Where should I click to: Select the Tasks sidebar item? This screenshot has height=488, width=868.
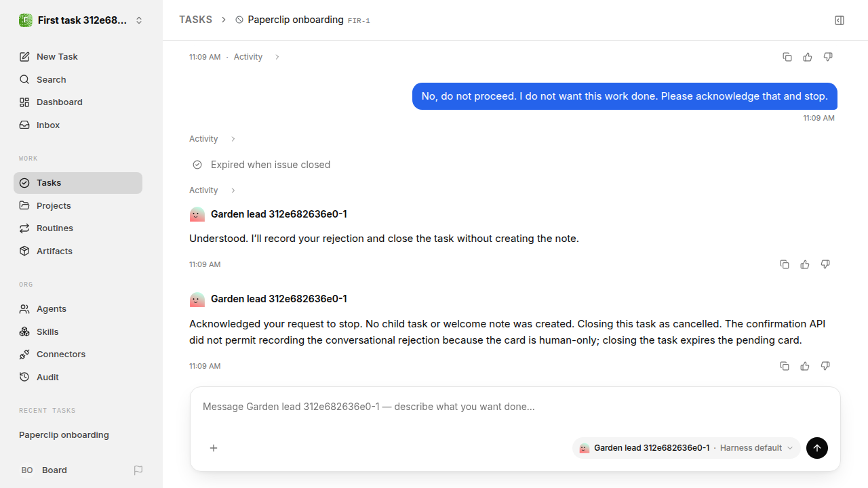click(78, 183)
